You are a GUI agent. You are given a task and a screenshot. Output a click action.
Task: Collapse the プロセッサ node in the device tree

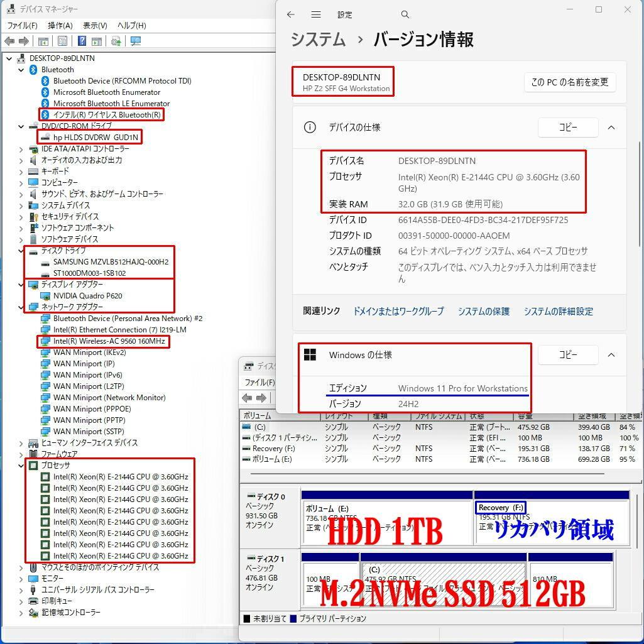tap(21, 466)
